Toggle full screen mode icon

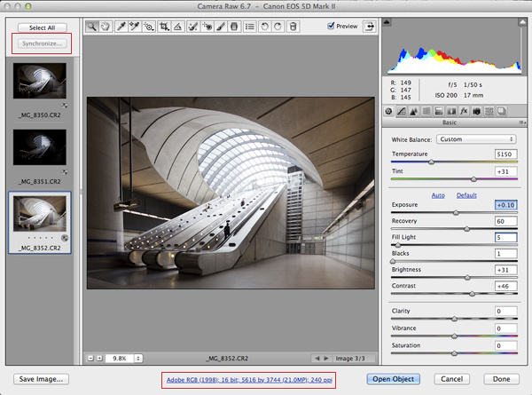370,26
